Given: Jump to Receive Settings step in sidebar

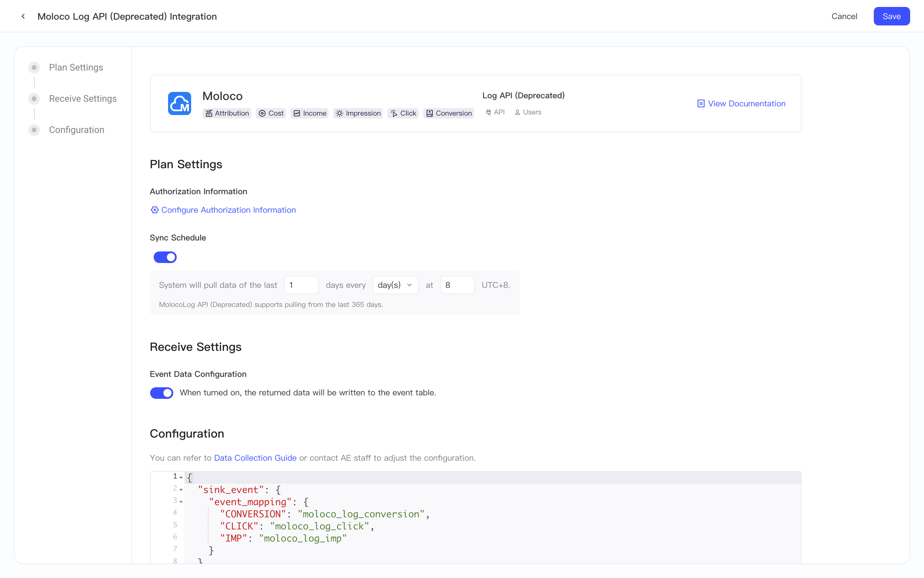Looking at the screenshot, I should point(83,99).
